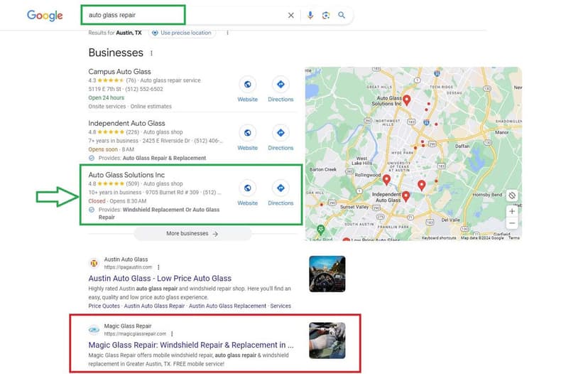Image resolution: width=588 pixels, height=374 pixels.
Task: Zoom in on the map
Action: pyautogui.click(x=512, y=211)
